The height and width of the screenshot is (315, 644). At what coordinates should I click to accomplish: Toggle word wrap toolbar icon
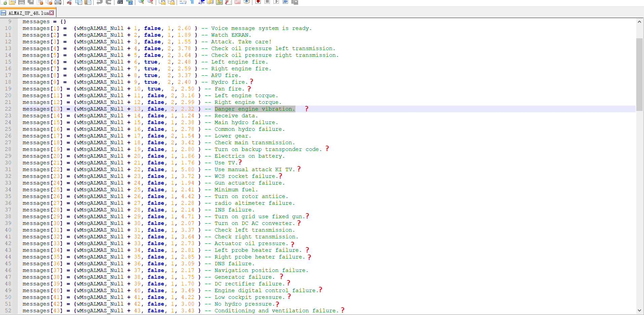[183, 2]
